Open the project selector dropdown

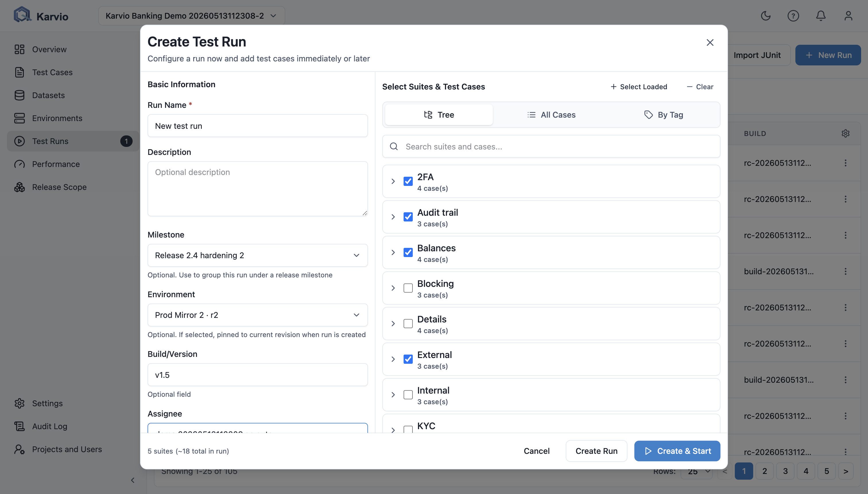tap(191, 15)
